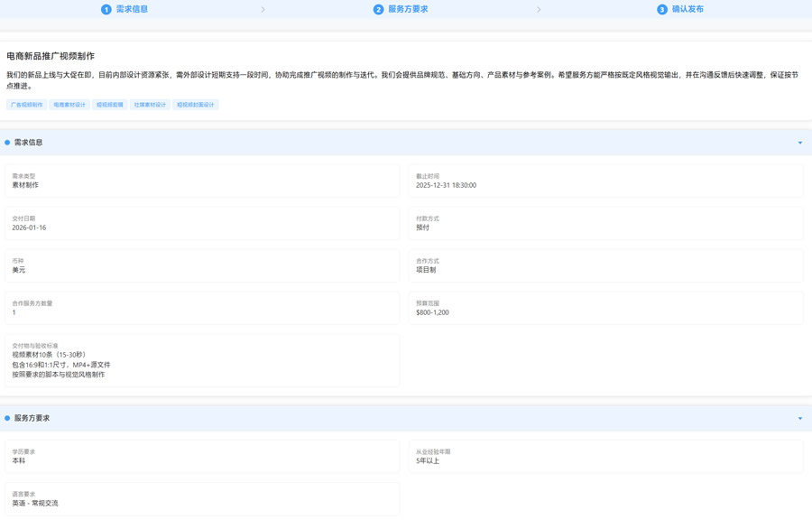Select the 电商素材设计 tag
Viewport: 812px width, 520px height.
tap(69, 105)
